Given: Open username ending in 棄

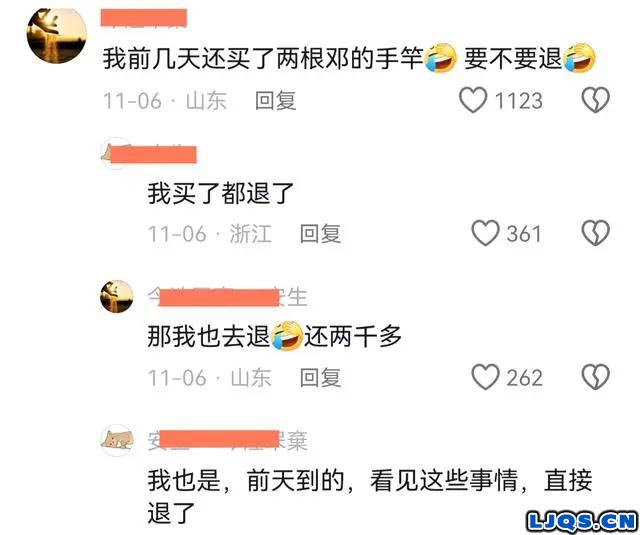Looking at the screenshot, I should pyautogui.click(x=227, y=440).
